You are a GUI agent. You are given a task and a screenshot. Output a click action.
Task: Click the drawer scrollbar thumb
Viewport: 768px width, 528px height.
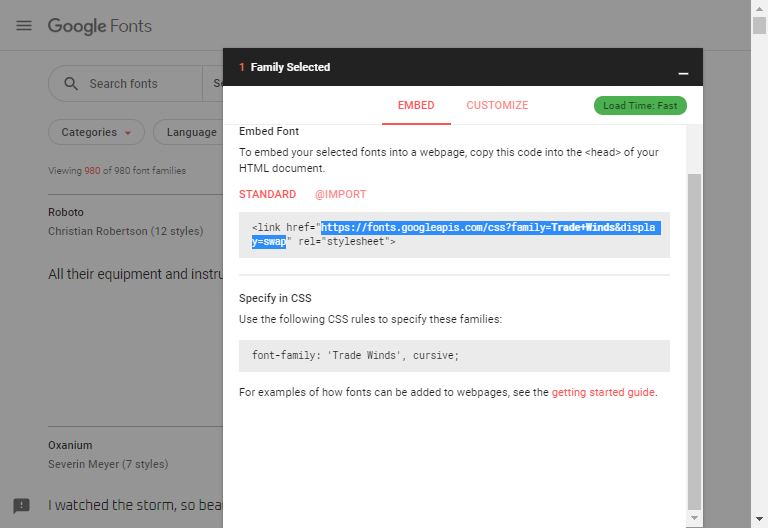coord(694,342)
